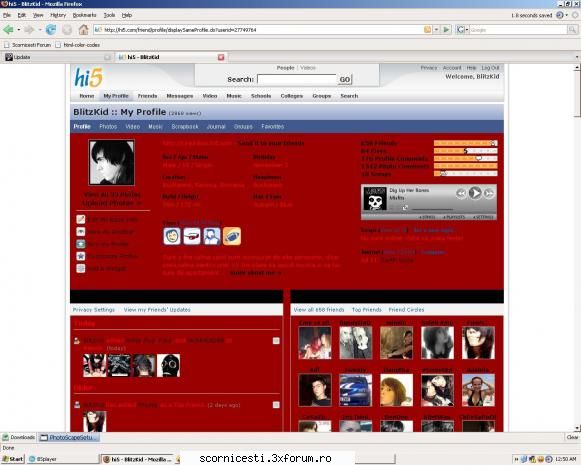
Task: Toggle the checkbox beside the 2 days ago update
Action: (276, 405)
